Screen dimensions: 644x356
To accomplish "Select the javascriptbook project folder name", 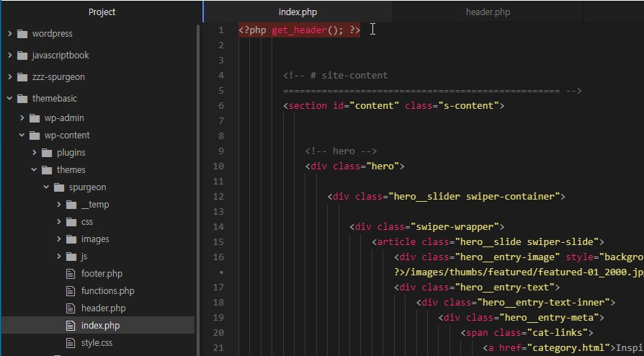I will coord(61,55).
